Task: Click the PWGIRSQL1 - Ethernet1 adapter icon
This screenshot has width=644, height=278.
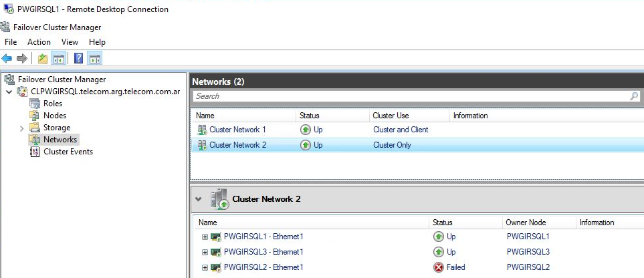Action: [x=216, y=237]
